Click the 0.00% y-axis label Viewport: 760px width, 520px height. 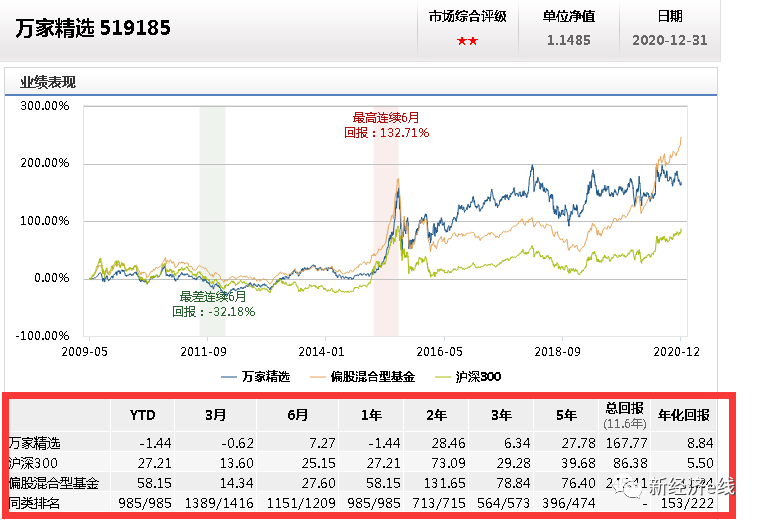pyautogui.click(x=51, y=278)
